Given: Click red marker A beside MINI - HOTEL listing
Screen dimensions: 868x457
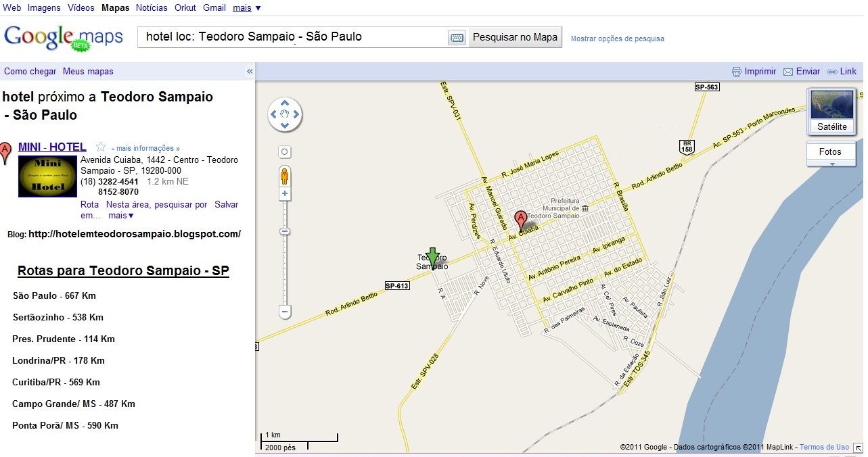Looking at the screenshot, I should (5, 153).
